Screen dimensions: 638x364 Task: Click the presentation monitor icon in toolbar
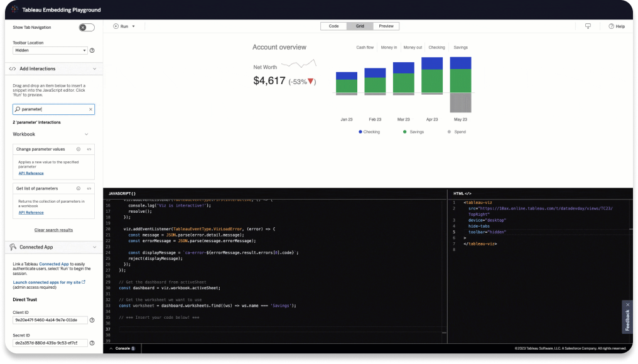pos(588,26)
